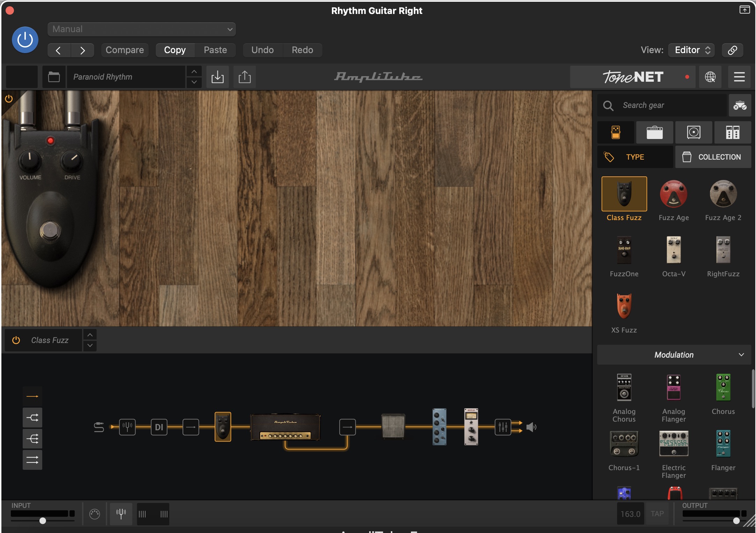Toggle Class Fuzz bypass in gear bar
The height and width of the screenshot is (533, 756).
pos(16,340)
